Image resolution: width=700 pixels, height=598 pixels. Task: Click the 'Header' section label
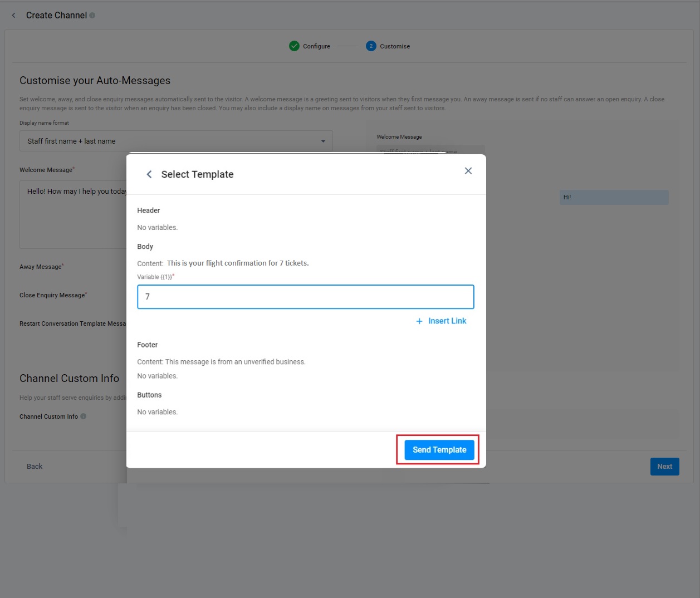[x=149, y=210]
